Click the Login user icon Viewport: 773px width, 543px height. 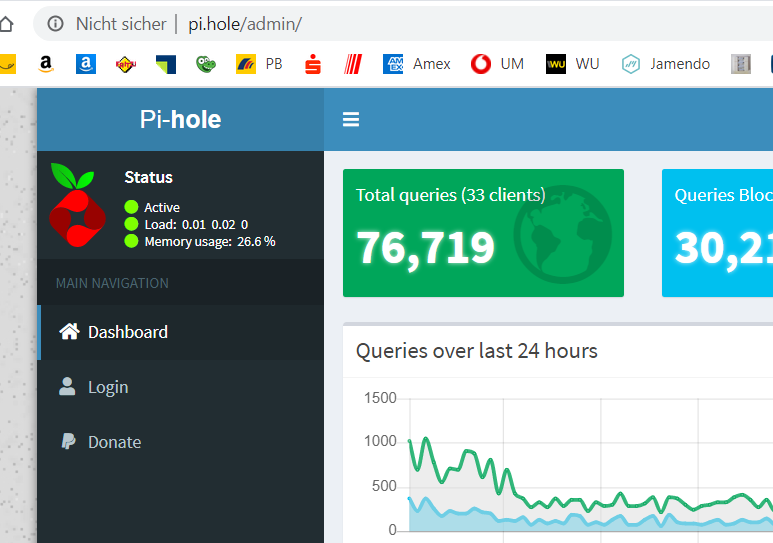[67, 387]
